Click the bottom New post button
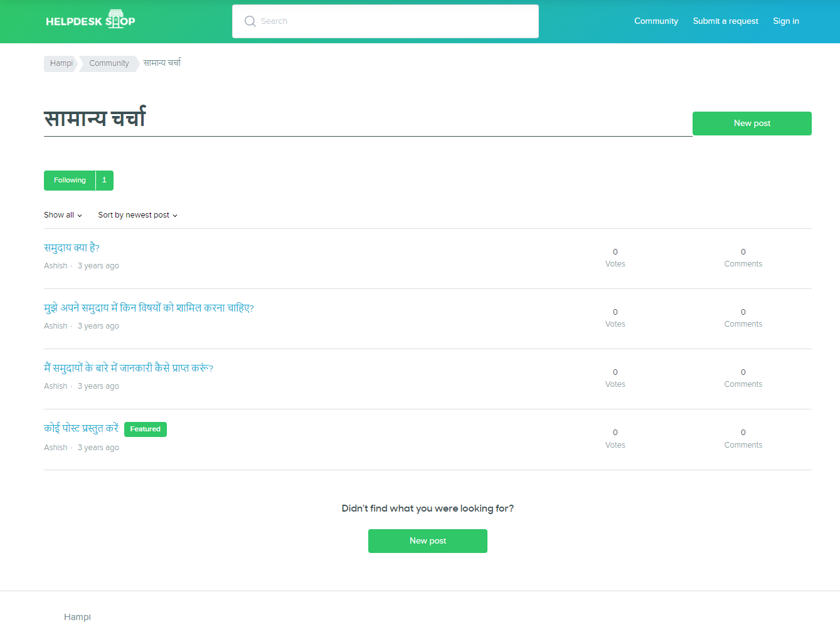Image resolution: width=840 pixels, height=642 pixels. coord(427,541)
